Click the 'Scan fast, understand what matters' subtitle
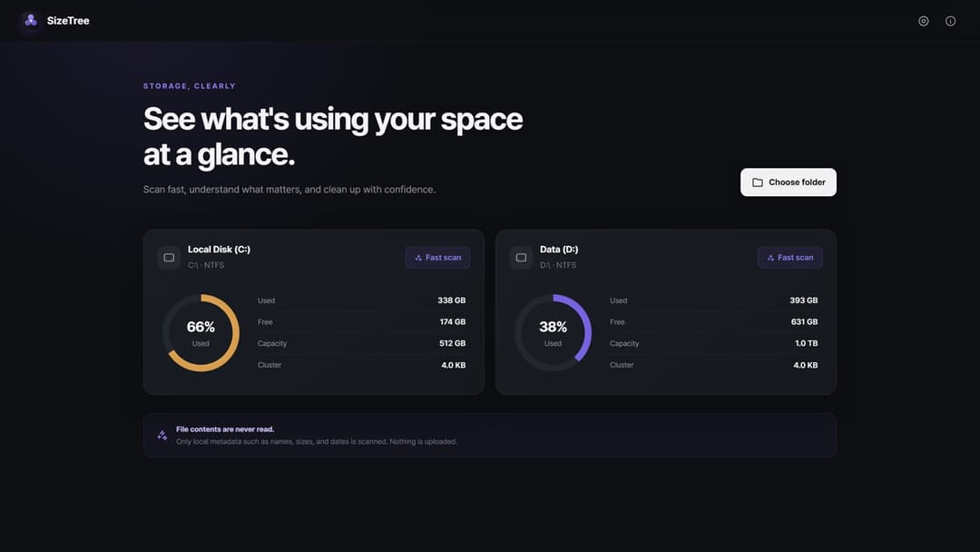Screen dimensions: 980x552 (x=289, y=190)
